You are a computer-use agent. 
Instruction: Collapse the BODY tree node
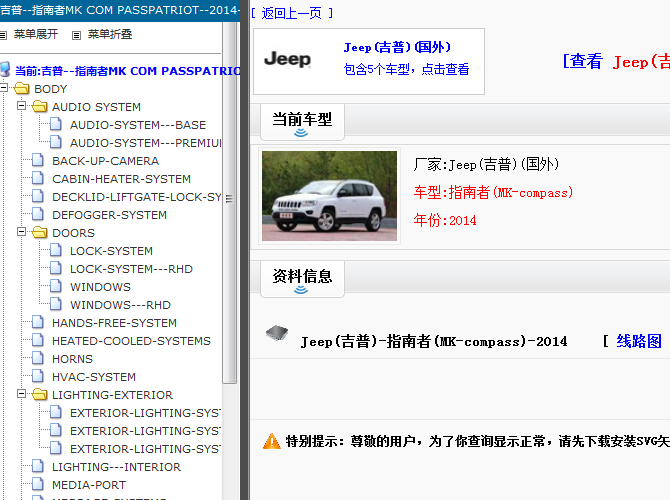[4, 88]
